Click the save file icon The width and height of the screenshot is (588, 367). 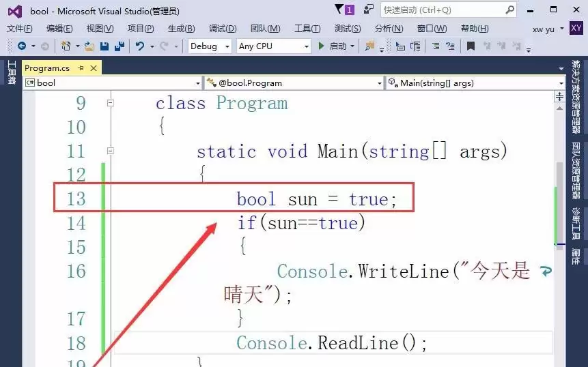104,46
